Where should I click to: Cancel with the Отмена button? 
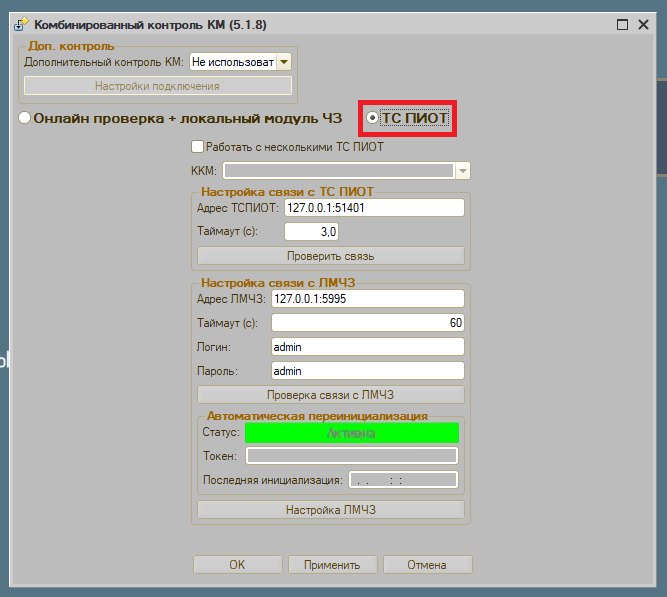(427, 565)
